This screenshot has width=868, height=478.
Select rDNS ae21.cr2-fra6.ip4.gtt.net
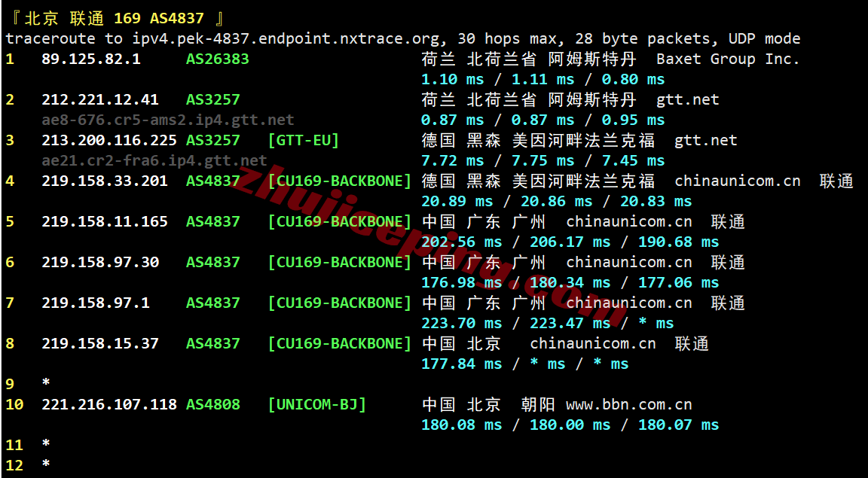coord(154,160)
